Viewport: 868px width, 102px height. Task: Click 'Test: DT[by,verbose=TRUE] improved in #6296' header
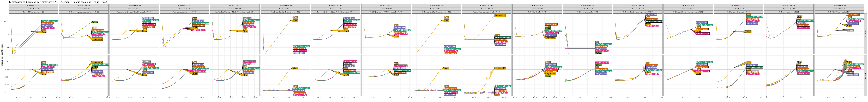click(x=386, y=12)
